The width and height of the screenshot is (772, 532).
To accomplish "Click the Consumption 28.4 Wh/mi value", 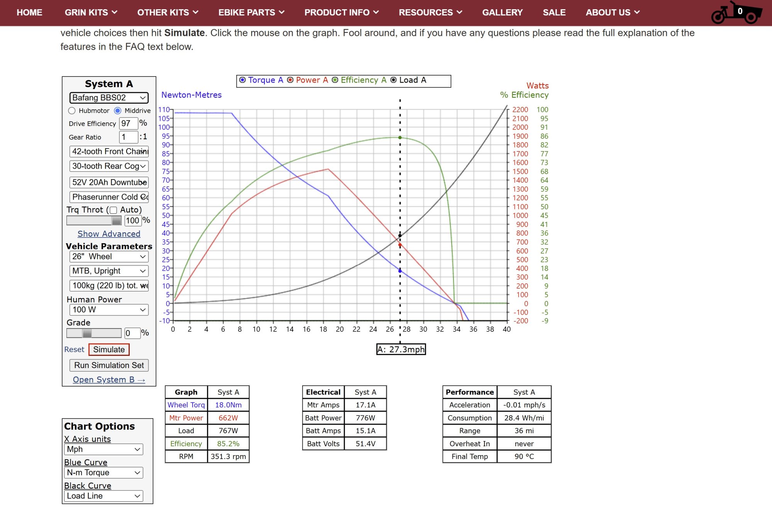I will click(524, 418).
